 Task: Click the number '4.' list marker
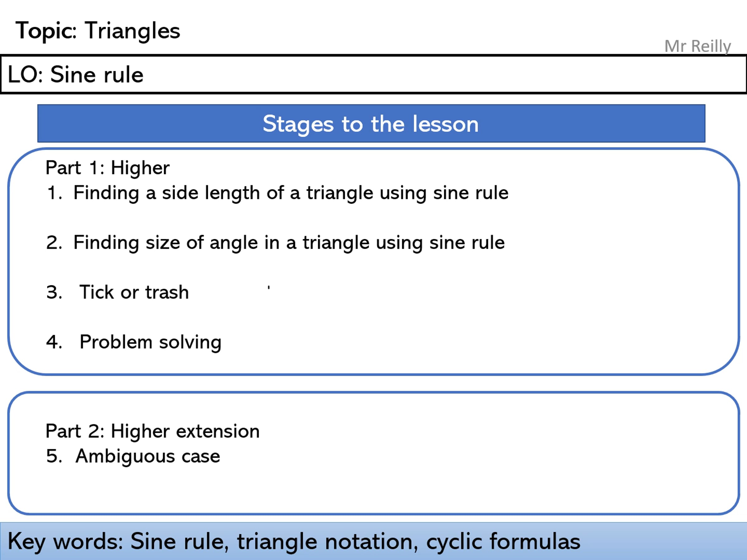54,342
